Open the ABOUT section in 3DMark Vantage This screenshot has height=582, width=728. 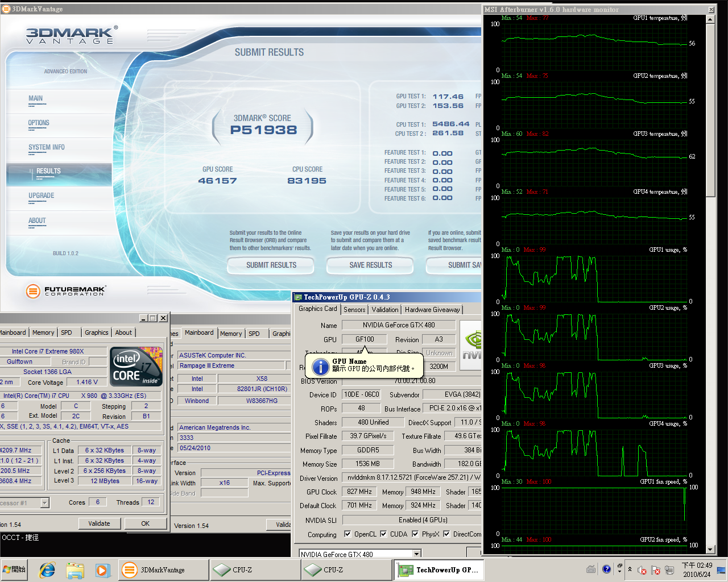click(x=37, y=221)
